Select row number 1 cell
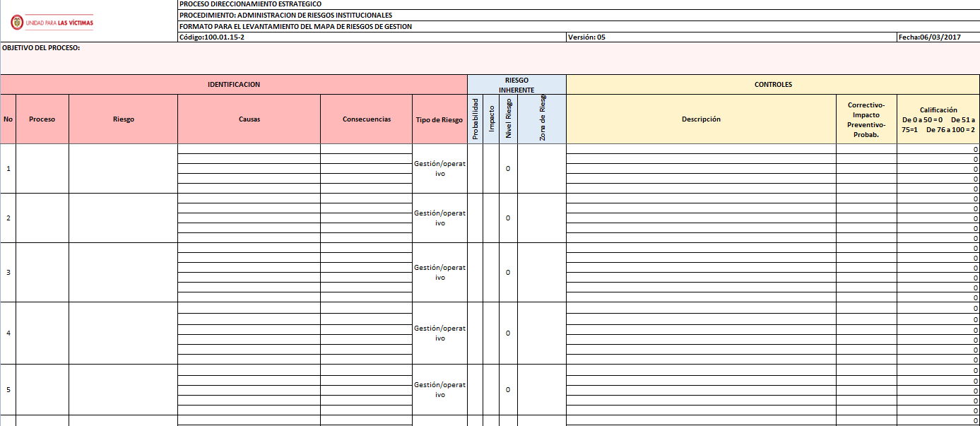The image size is (980, 426). click(x=8, y=169)
